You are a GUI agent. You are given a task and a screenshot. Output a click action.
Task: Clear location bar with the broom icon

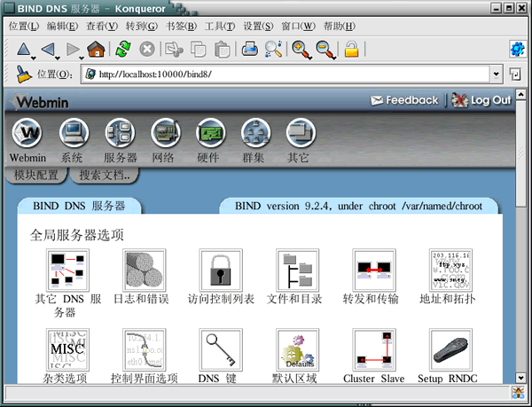coord(23,74)
